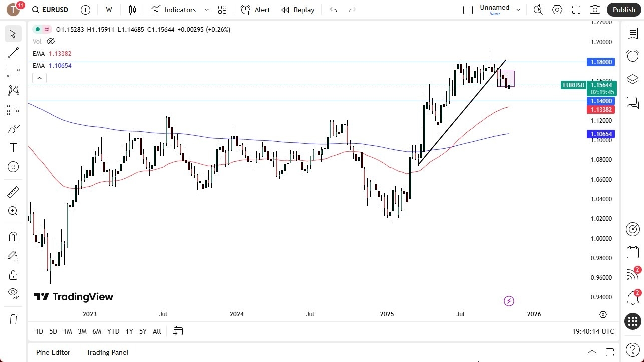Open the Indicators dropdown arrow
The height and width of the screenshot is (362, 644).
[x=206, y=9]
